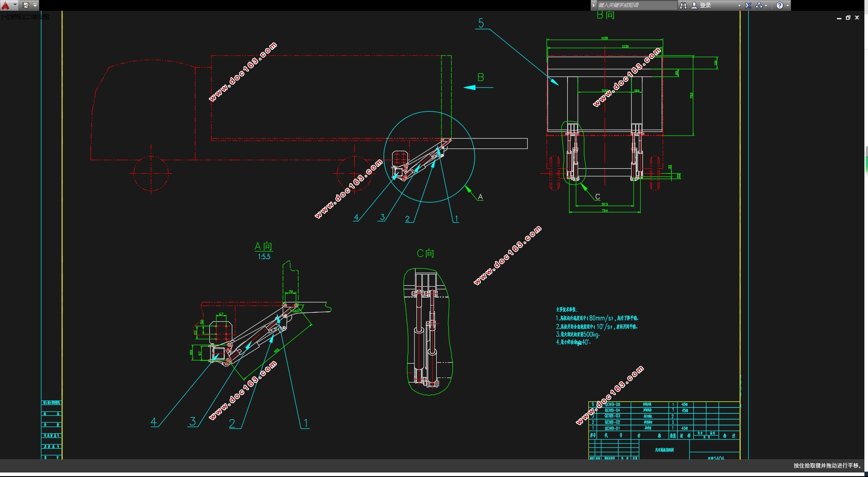Click the Autodesk 360 triangle icon
Viewport: 868px width, 477px height.
click(x=759, y=5)
